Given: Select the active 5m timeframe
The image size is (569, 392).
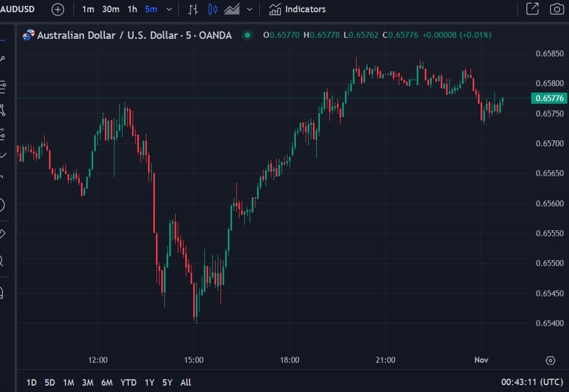Looking at the screenshot, I should (x=151, y=9).
